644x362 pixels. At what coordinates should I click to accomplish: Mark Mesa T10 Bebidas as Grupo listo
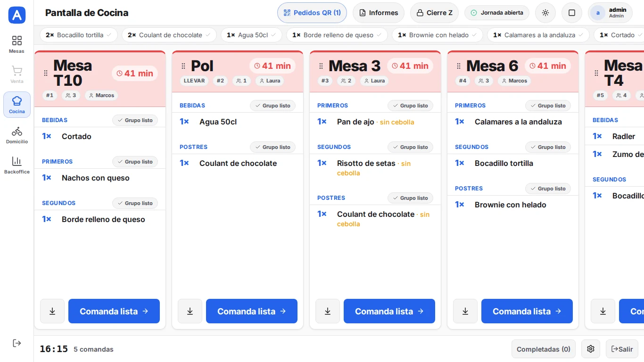pos(135,120)
